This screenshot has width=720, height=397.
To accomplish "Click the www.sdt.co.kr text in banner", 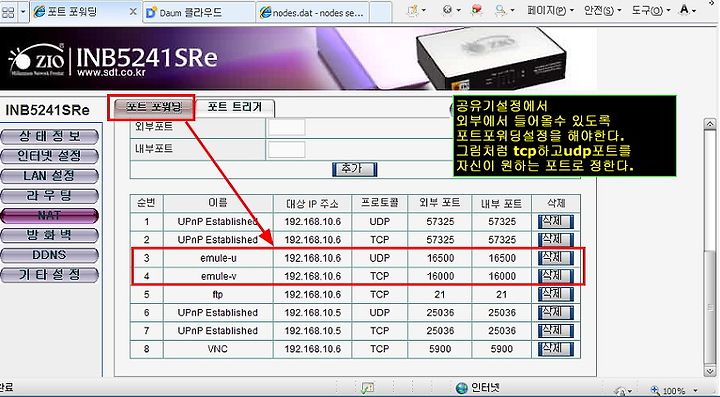I will pyautogui.click(x=111, y=73).
